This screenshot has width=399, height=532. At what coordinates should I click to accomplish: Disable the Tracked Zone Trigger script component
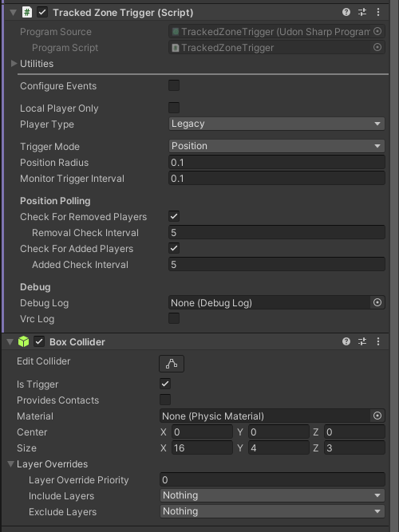42,13
